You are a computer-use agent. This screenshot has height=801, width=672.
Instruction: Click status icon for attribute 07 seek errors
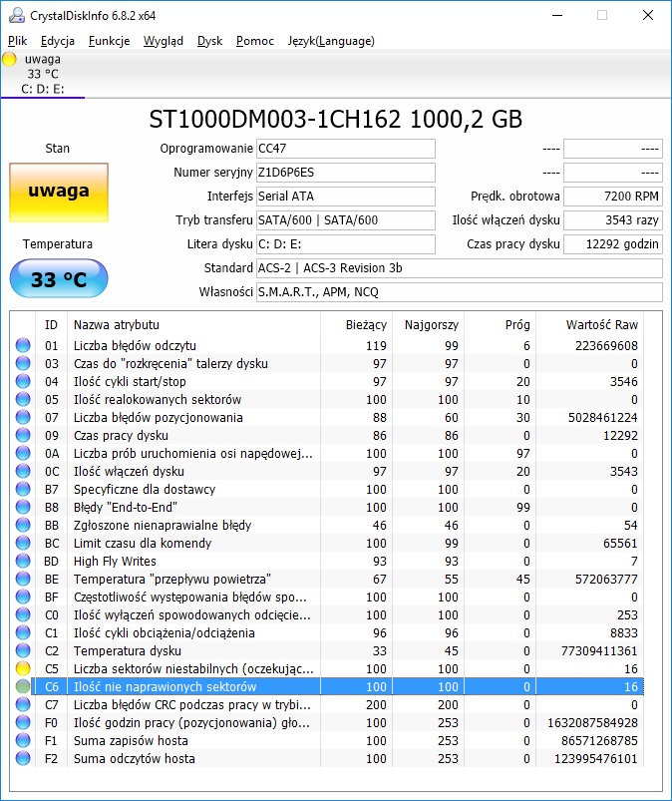coord(23,417)
